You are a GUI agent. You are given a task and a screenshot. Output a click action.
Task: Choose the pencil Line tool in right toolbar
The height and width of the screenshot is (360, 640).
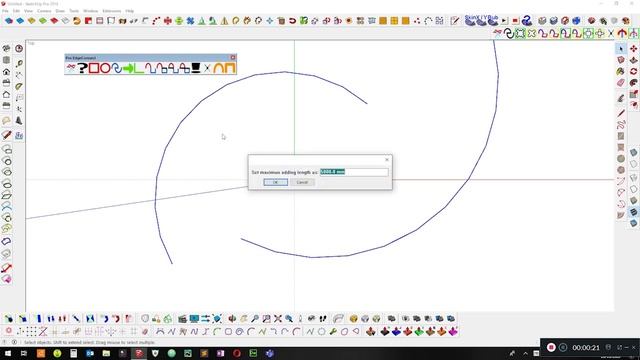click(621, 113)
